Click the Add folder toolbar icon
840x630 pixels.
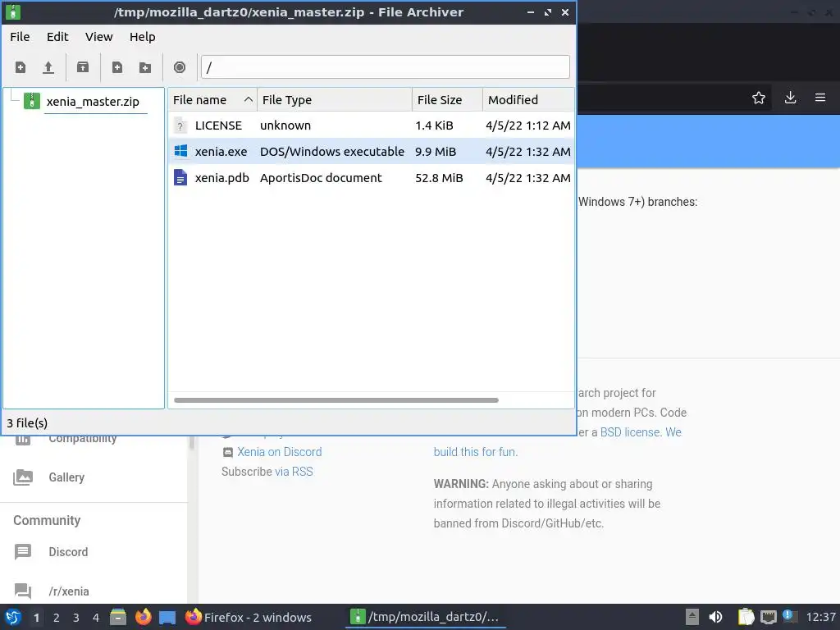(145, 67)
